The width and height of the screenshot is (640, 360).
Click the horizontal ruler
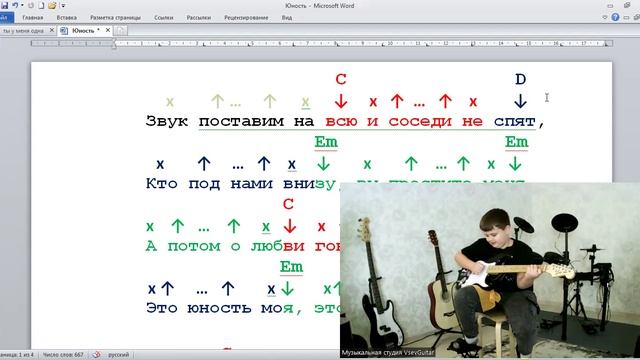pos(322,43)
